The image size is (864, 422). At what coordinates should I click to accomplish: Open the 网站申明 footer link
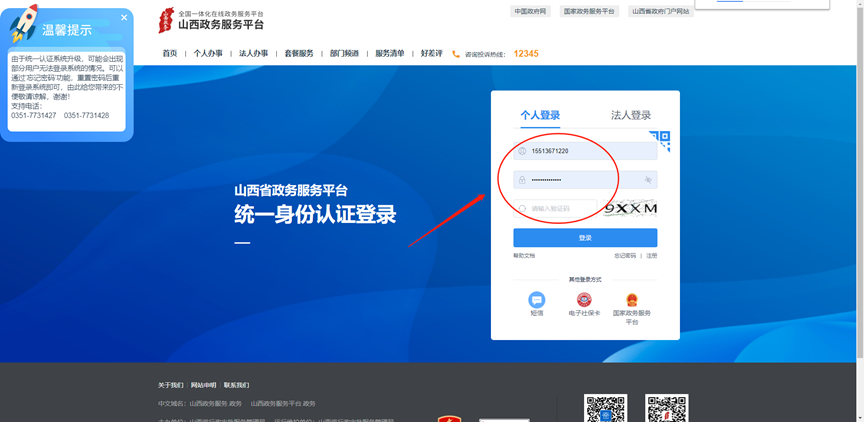[x=204, y=385]
